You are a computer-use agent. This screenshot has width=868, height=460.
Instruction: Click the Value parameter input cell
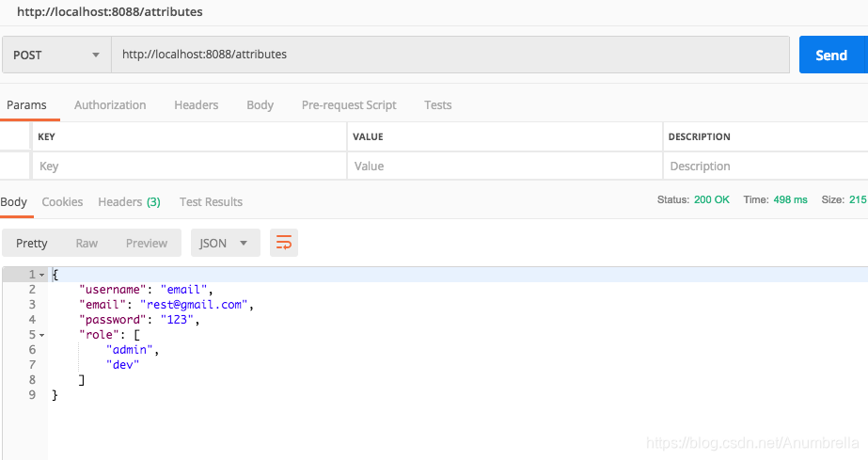tap(505, 167)
